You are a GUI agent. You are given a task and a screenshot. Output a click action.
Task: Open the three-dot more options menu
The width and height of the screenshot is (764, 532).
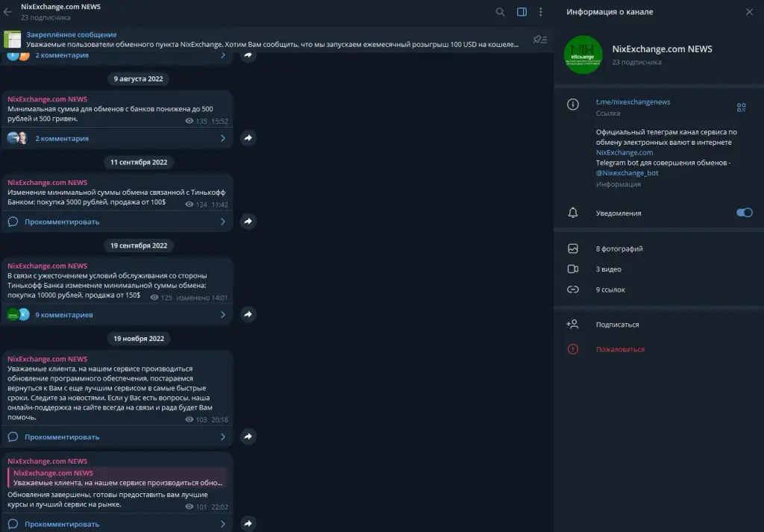pos(540,12)
